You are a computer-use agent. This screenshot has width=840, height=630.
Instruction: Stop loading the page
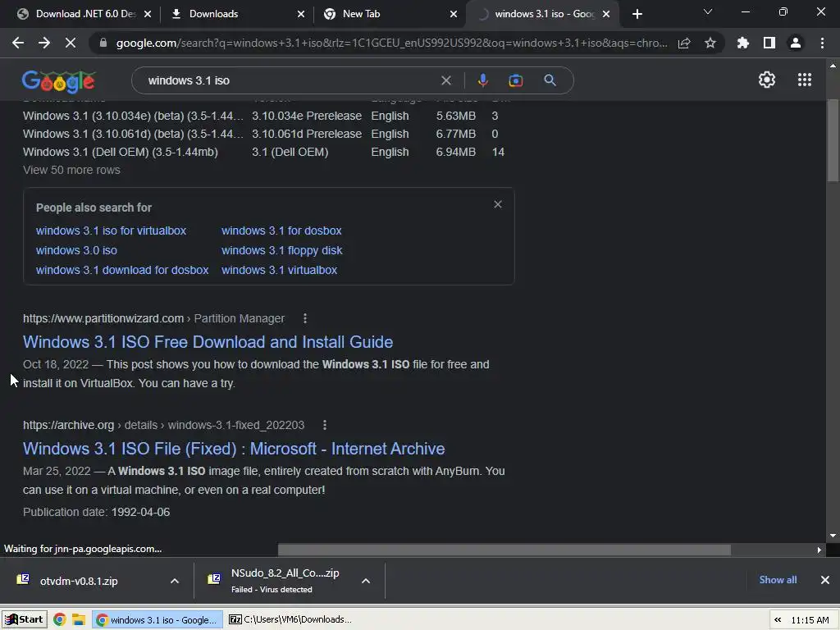click(x=71, y=43)
